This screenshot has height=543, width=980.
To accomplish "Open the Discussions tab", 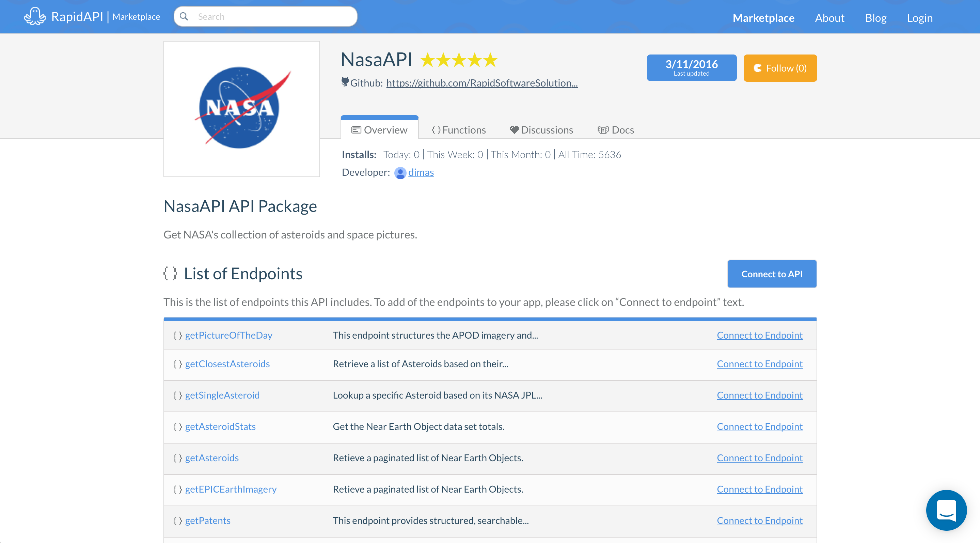I will point(541,130).
